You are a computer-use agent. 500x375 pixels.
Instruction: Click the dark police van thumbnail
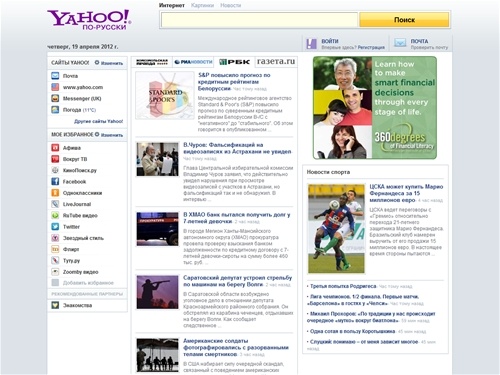(157, 229)
